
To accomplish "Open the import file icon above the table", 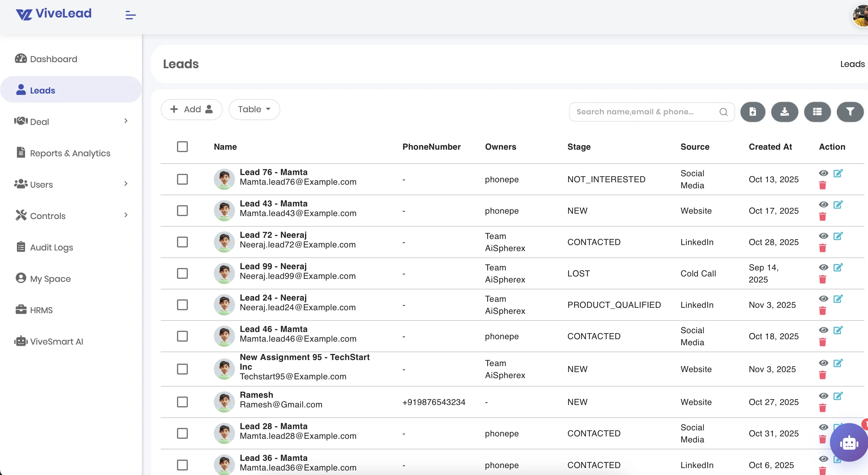I will (x=753, y=111).
